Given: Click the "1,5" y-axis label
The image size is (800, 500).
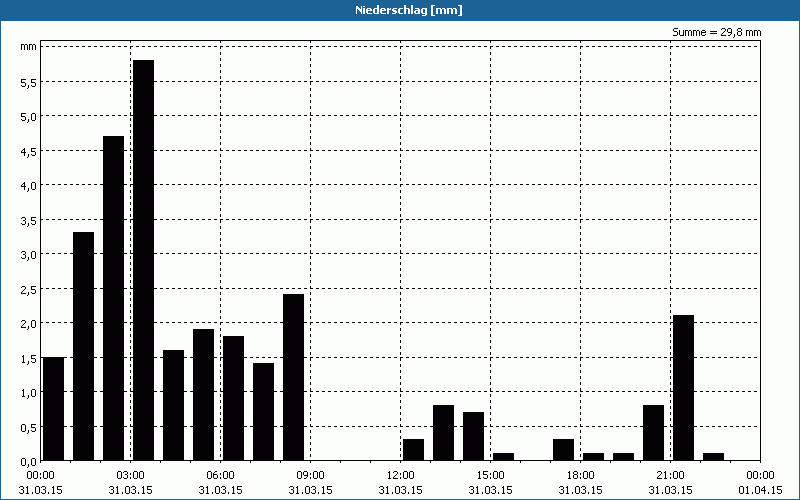Looking at the screenshot, I should [x=28, y=358].
